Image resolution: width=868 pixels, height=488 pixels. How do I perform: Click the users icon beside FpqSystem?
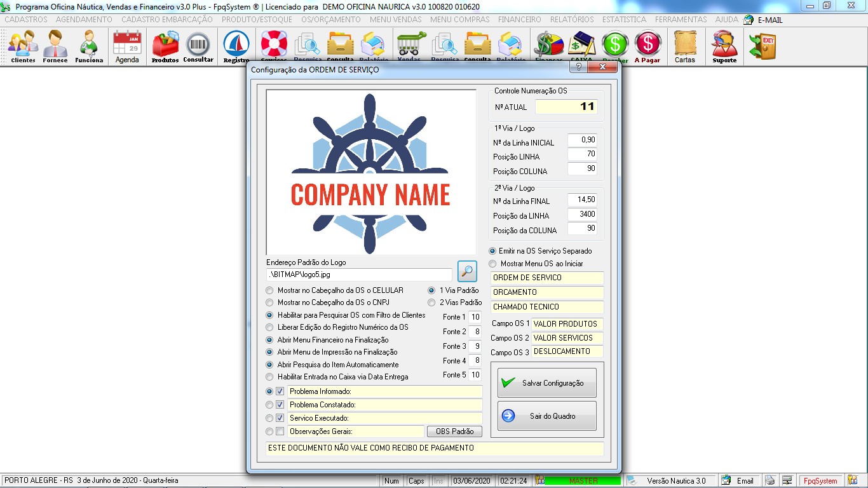pyautogui.click(x=851, y=481)
